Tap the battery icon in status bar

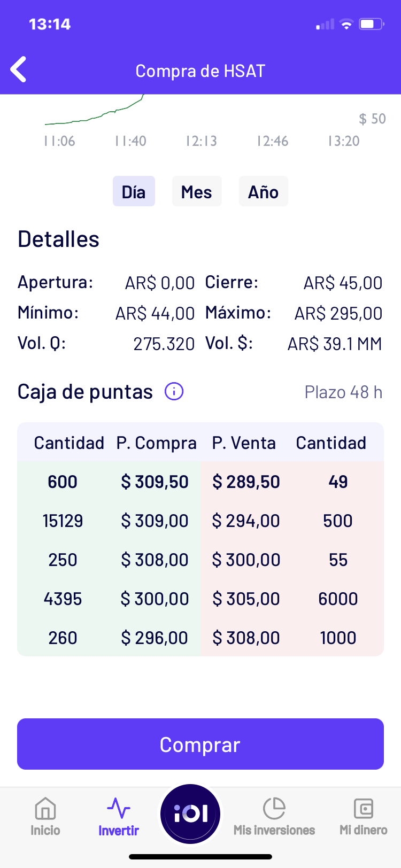(x=372, y=24)
